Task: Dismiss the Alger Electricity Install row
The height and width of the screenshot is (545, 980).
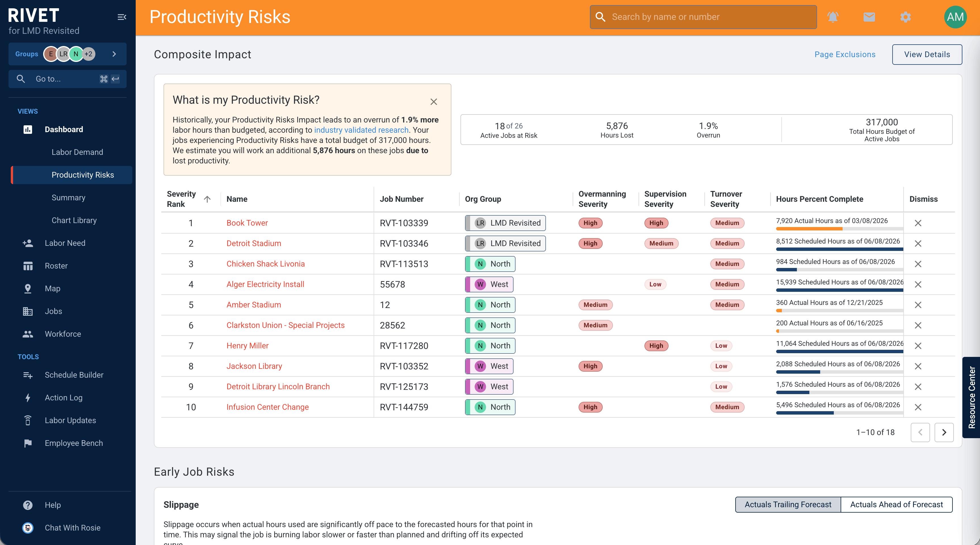Action: click(918, 284)
